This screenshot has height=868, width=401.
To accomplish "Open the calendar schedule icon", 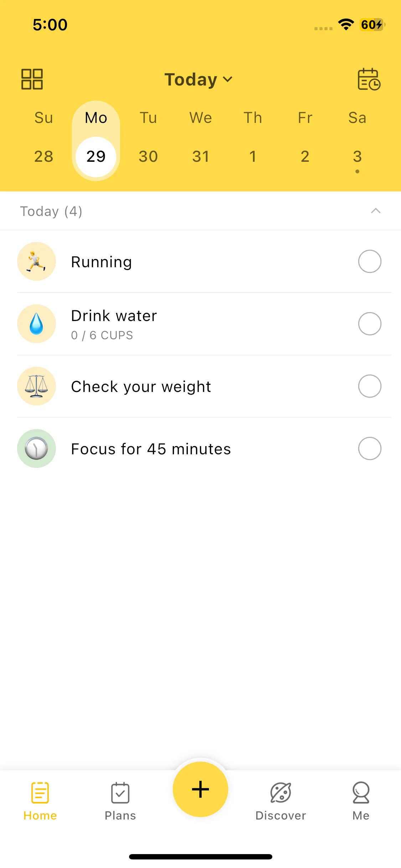I will pos(369,79).
